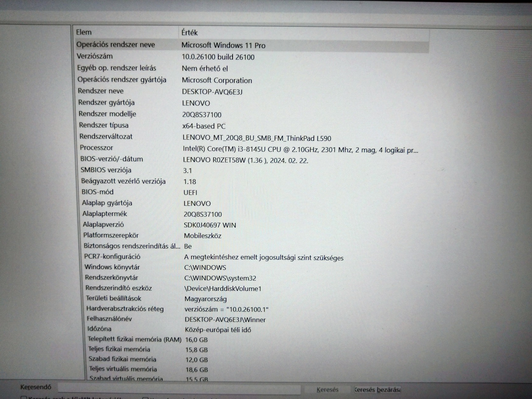Screen dimensions: 532x399
Task: Select the PCR7-konfiguráció row label
Action: tap(112, 256)
